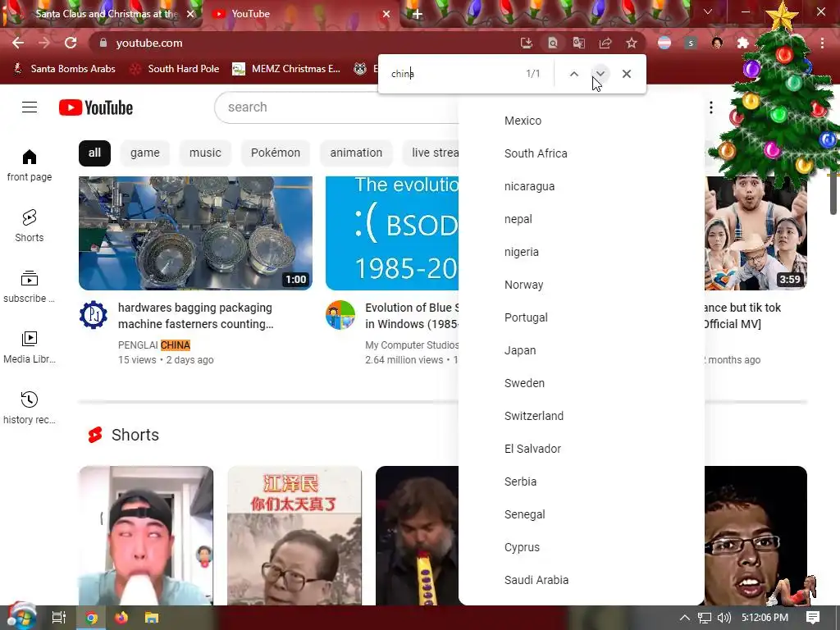This screenshot has height=630, width=840.
Task: Open the 3:59 video thumbnail
Action: [756, 234]
